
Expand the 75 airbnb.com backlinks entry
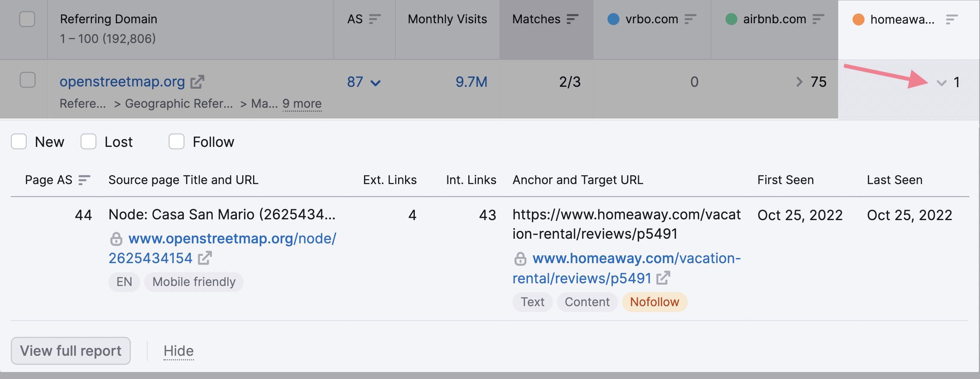coord(799,82)
